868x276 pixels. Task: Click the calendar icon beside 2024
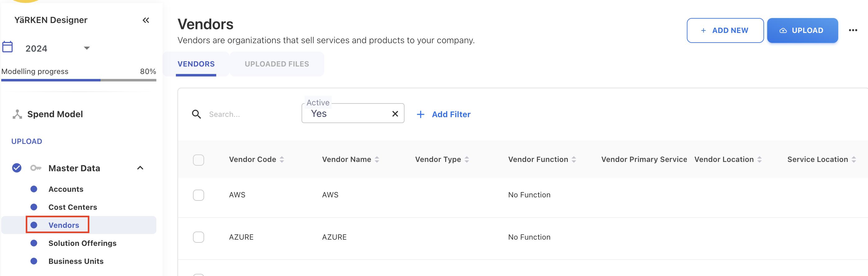pos(7,47)
